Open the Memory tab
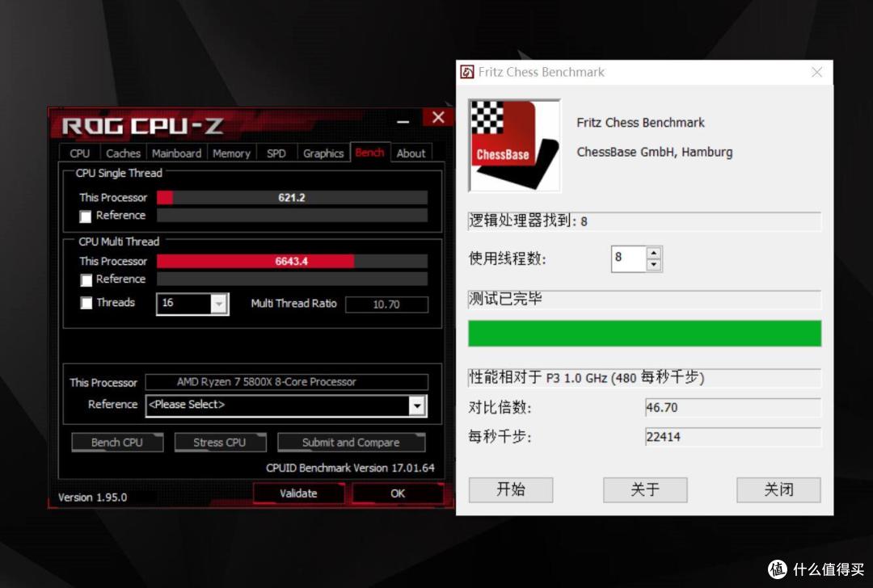 click(232, 153)
